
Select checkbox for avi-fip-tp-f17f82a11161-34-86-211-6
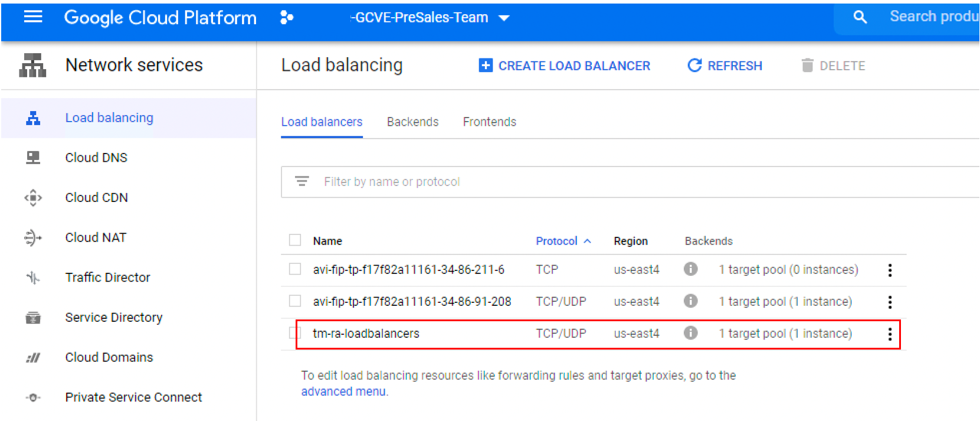click(295, 269)
